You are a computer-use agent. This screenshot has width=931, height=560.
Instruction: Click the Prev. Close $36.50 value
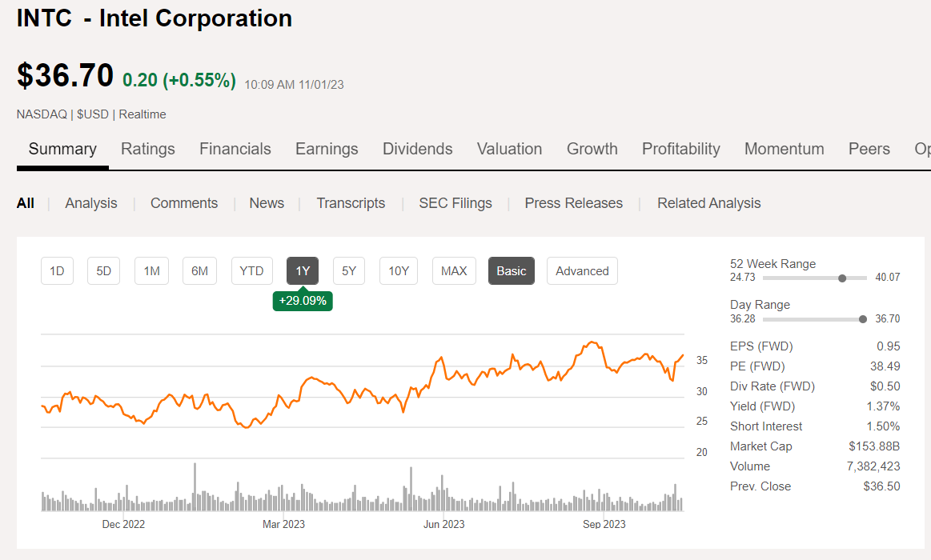[881, 486]
